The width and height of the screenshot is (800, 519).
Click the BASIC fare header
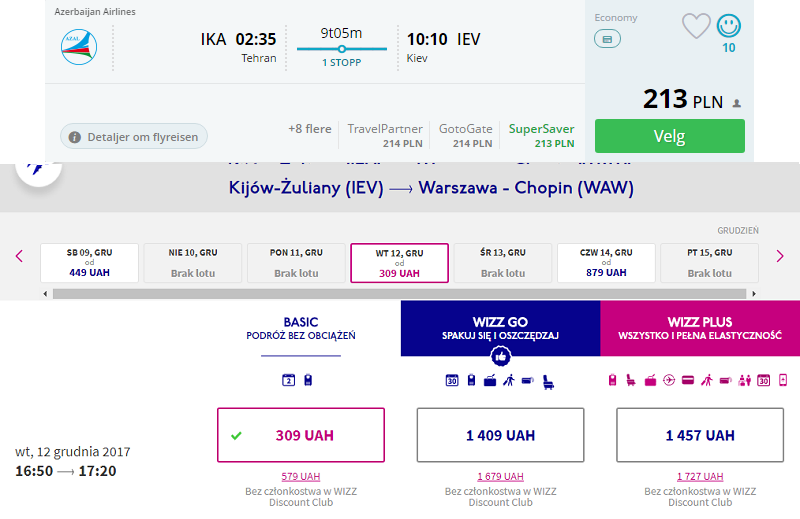[301, 328]
